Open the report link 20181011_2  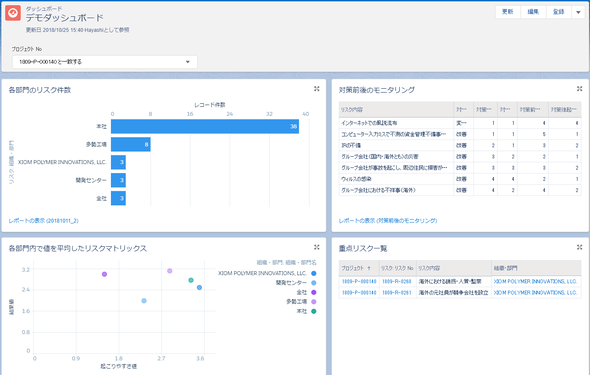[44, 221]
